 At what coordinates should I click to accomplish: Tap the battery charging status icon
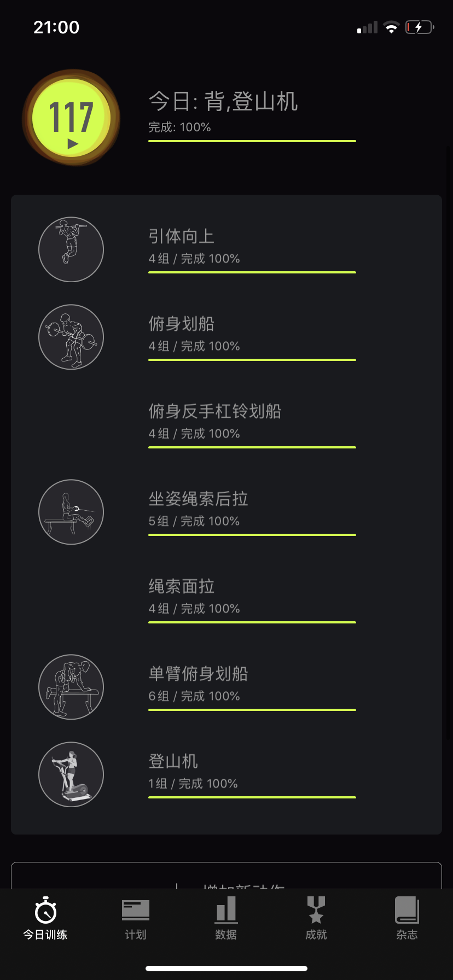(419, 27)
